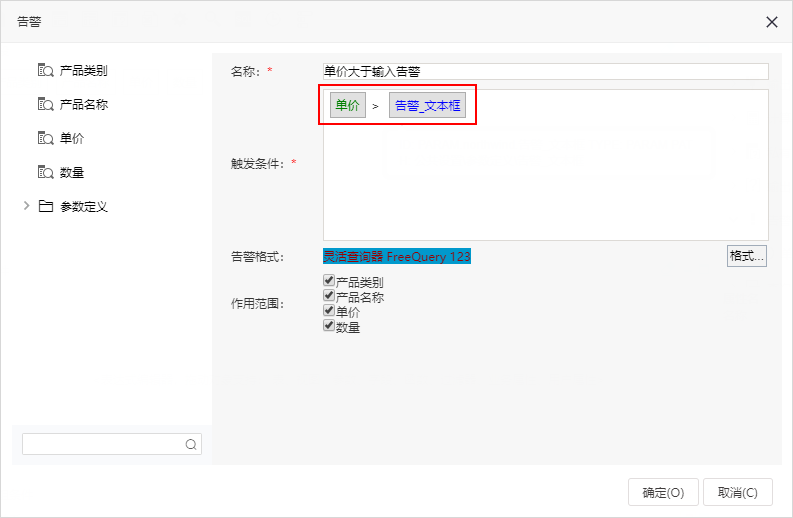The image size is (793, 518).
Task: Click the 作用范围 label
Action: pyautogui.click(x=257, y=304)
